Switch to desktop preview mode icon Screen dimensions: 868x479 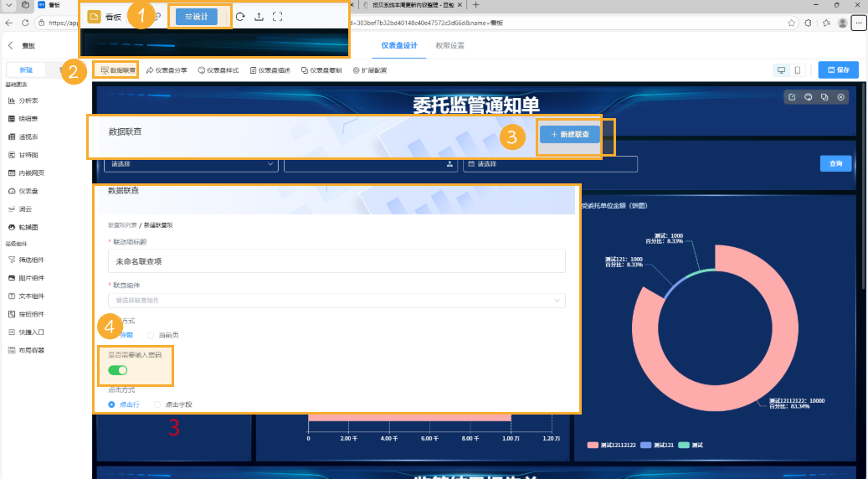click(782, 70)
